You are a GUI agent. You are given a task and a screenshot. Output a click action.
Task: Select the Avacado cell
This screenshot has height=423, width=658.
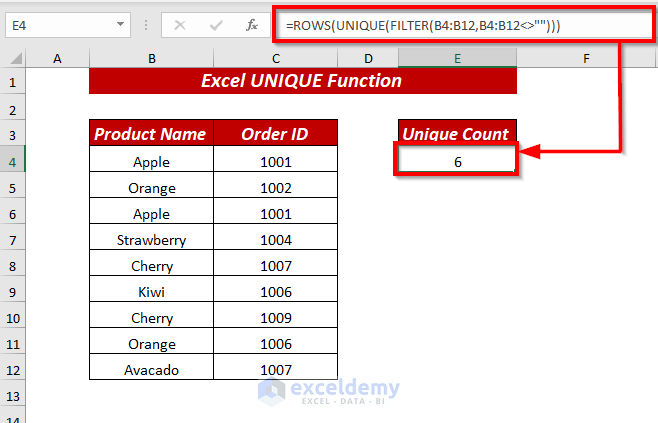[x=151, y=367]
